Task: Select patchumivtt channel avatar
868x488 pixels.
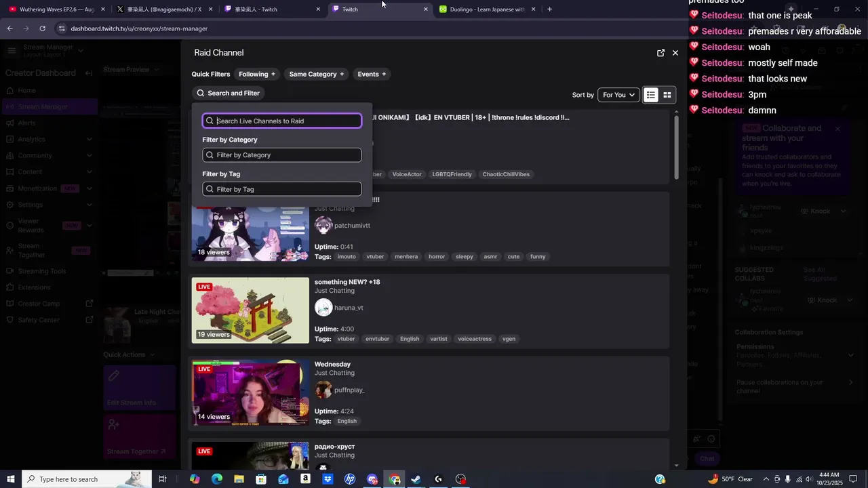Action: pyautogui.click(x=323, y=225)
